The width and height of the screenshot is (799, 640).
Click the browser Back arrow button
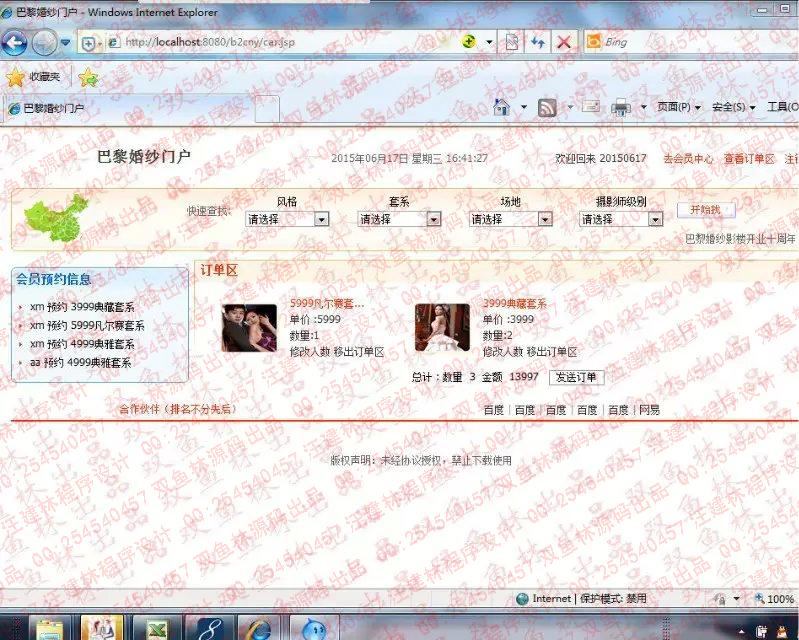(x=14, y=43)
